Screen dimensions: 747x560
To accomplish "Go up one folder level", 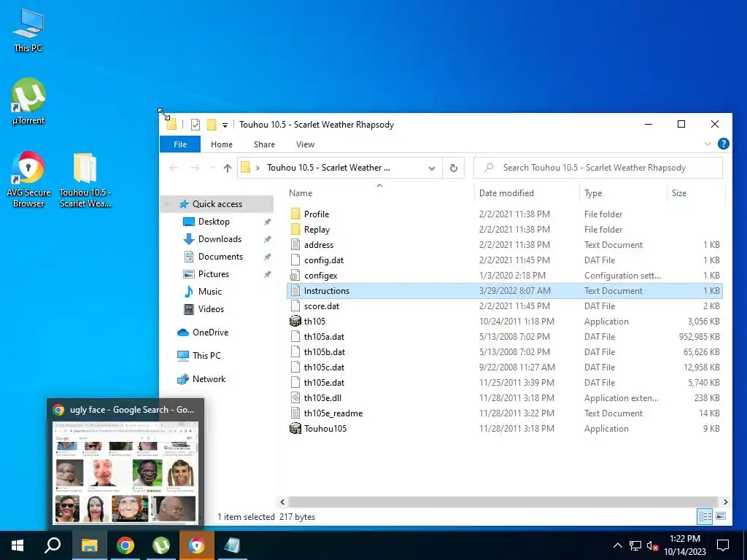I will (228, 168).
